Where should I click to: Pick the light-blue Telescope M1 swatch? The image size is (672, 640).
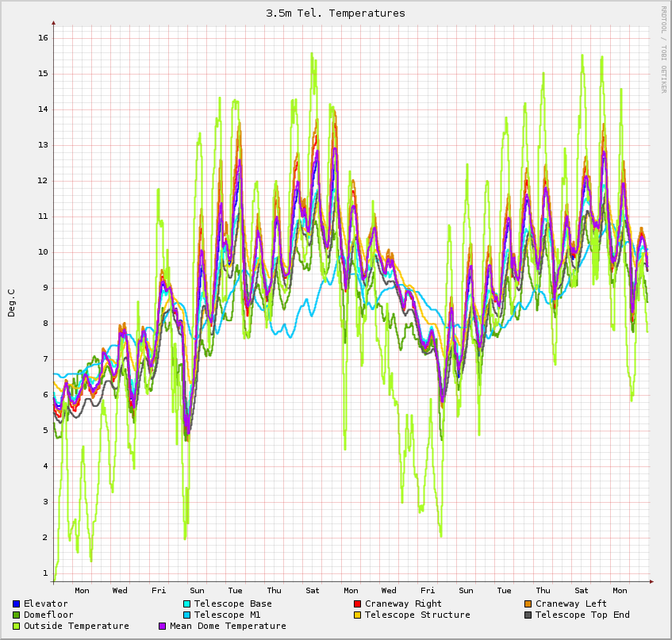coord(186,615)
